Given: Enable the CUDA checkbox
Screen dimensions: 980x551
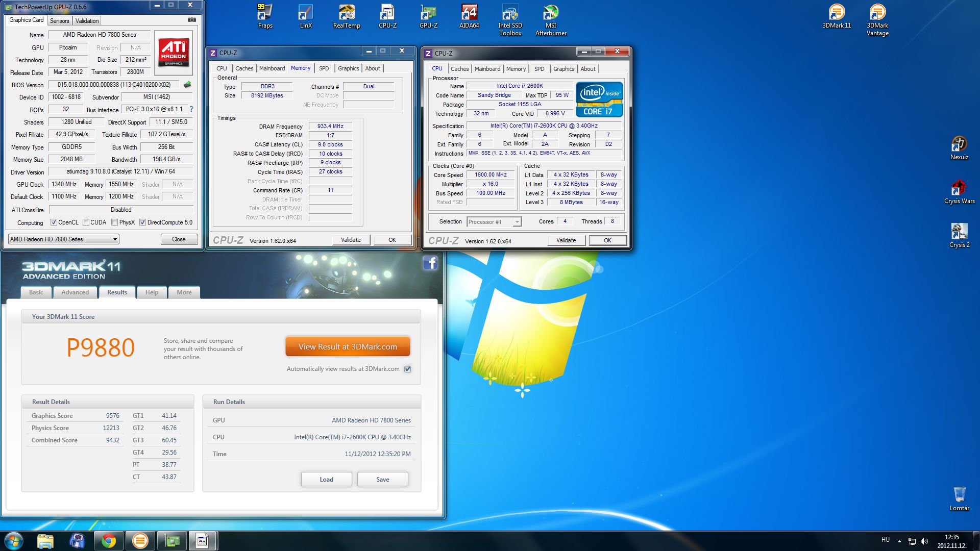Looking at the screenshot, I should coord(86,222).
